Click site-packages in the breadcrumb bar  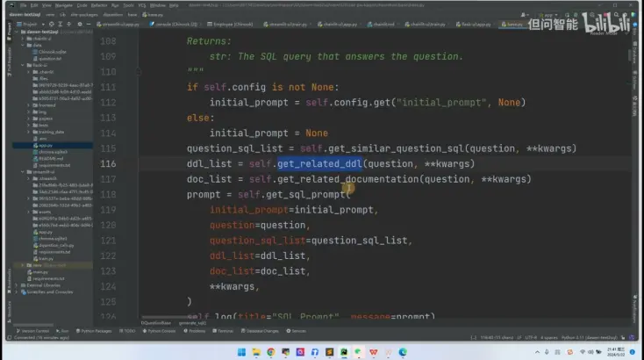coord(84,15)
